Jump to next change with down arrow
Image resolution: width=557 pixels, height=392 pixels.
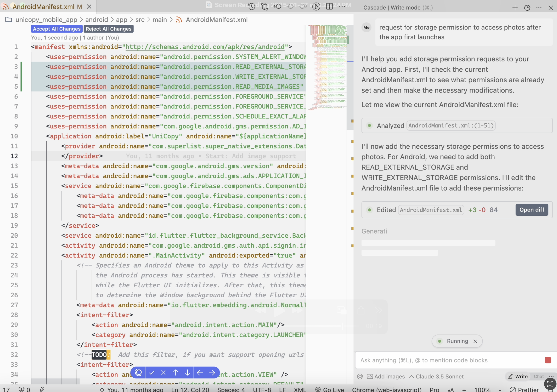click(x=188, y=372)
